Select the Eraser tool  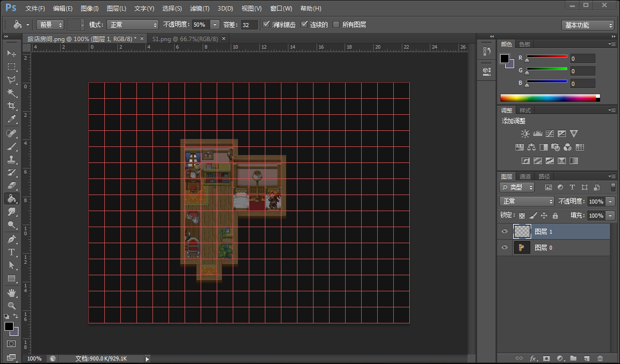pos(11,186)
